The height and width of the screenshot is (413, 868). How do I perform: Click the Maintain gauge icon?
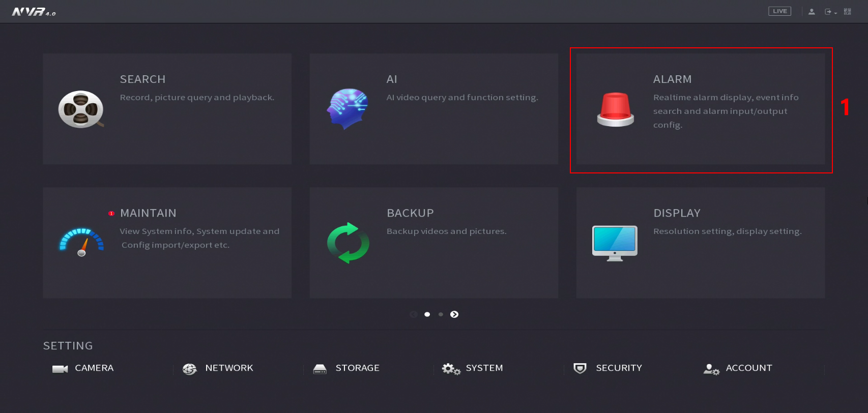click(x=81, y=242)
